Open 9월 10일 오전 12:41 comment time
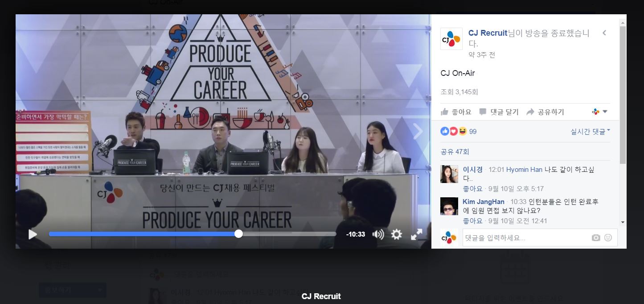Viewport: 644px width, 304px height. click(x=518, y=221)
